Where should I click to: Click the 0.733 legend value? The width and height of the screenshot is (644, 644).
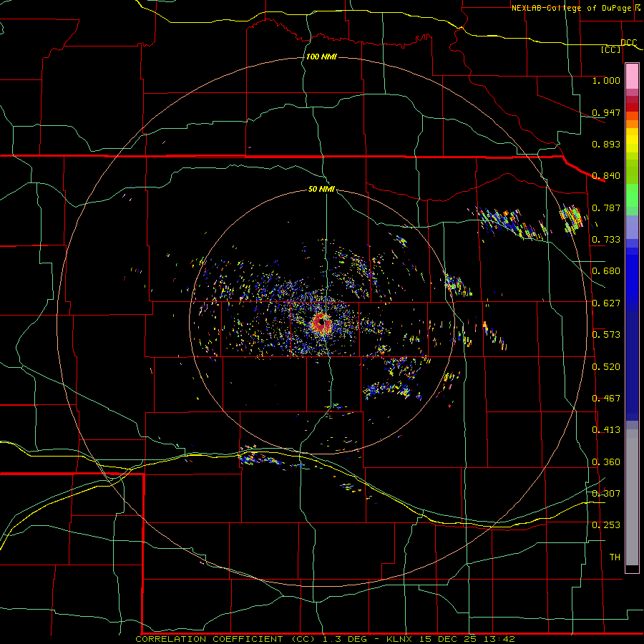point(606,240)
